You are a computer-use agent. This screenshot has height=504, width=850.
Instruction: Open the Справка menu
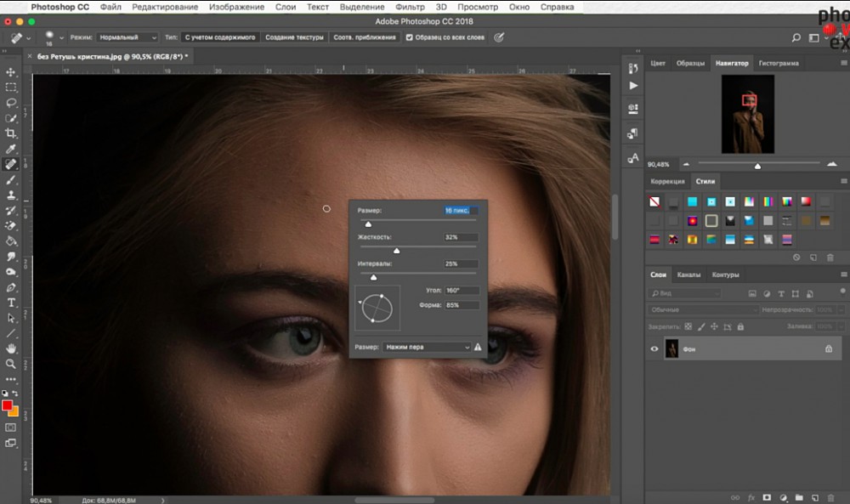(x=557, y=7)
